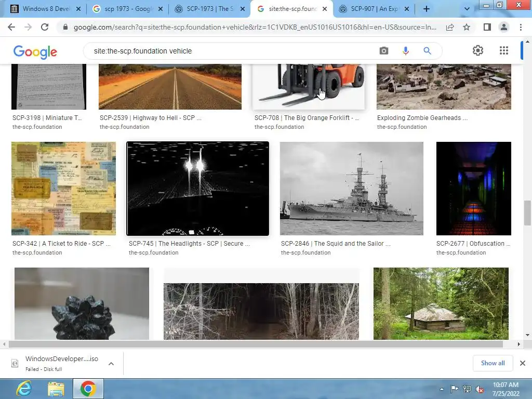This screenshot has height=399, width=532.
Task: Click the Chrome taskbar icon
Action: pos(88,389)
